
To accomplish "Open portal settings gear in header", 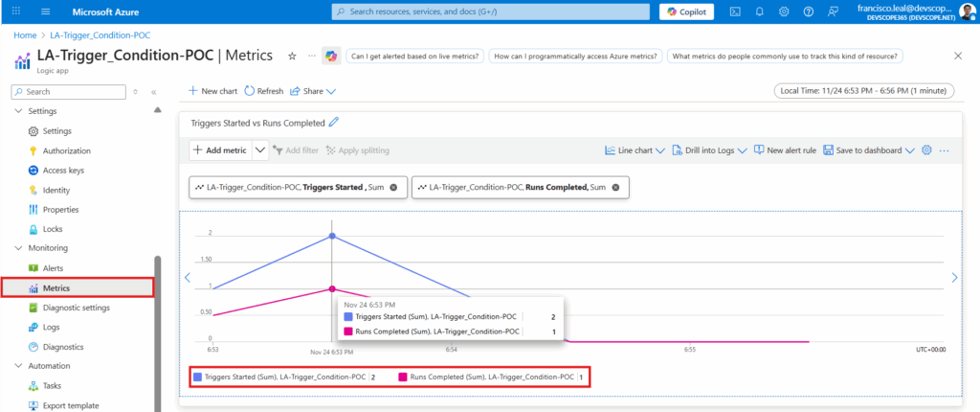I will pos(784,11).
